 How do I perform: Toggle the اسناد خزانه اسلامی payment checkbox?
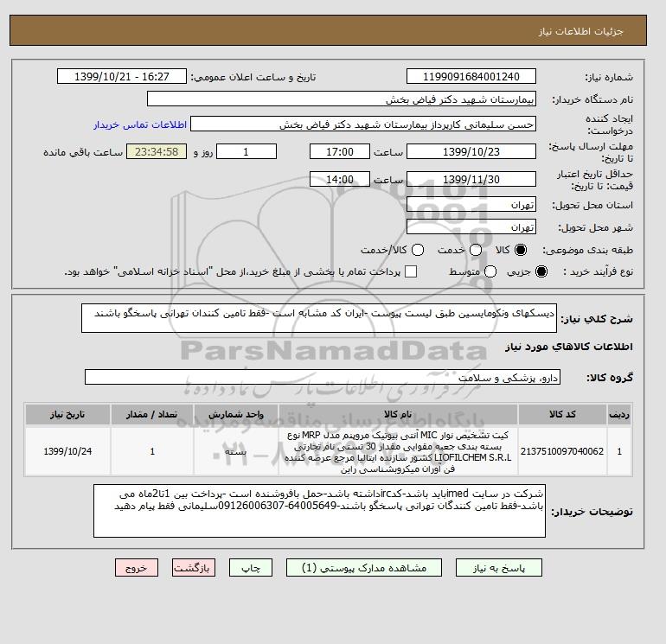point(411,271)
